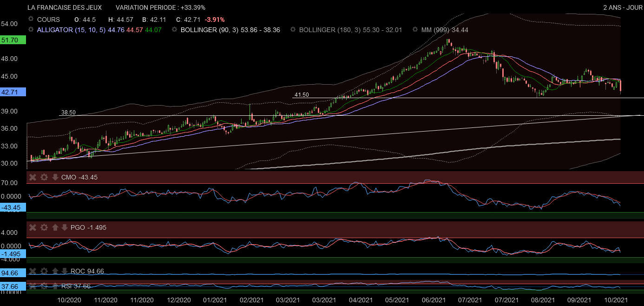Move the PGO panel down

pos(64,227)
